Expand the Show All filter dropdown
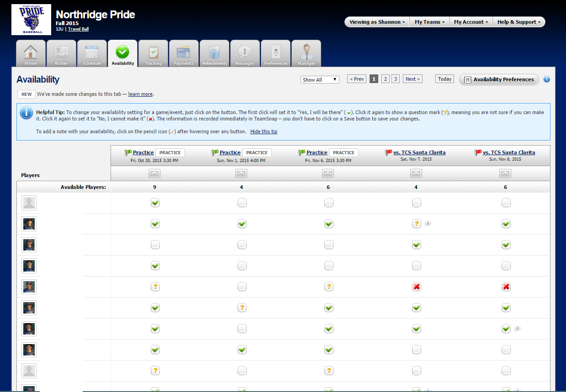 [320, 79]
